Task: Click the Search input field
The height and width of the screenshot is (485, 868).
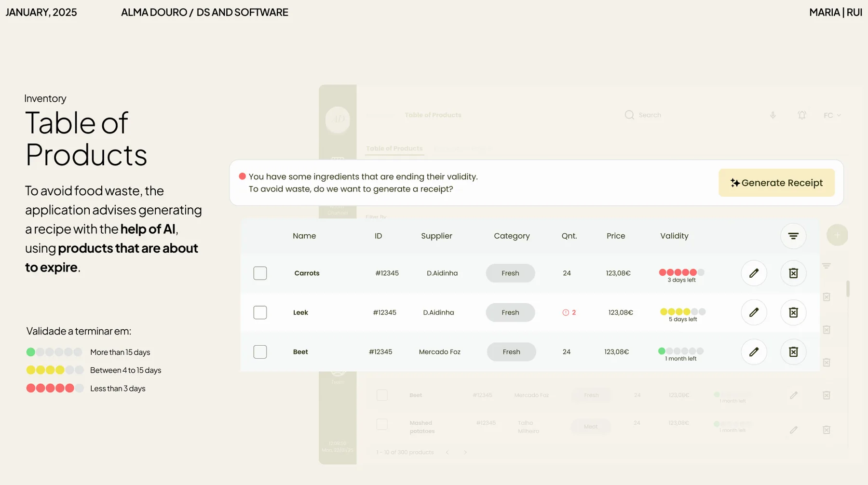Action: coord(685,115)
